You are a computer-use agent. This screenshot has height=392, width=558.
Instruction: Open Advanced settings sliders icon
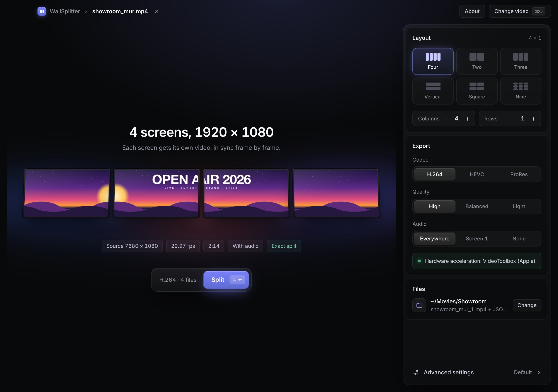pos(416,372)
